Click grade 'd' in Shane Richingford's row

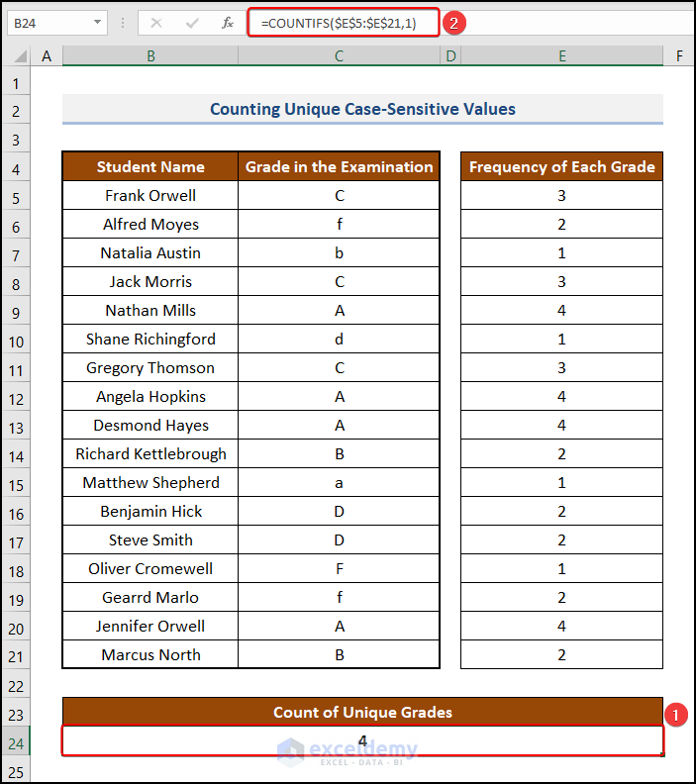(x=339, y=339)
